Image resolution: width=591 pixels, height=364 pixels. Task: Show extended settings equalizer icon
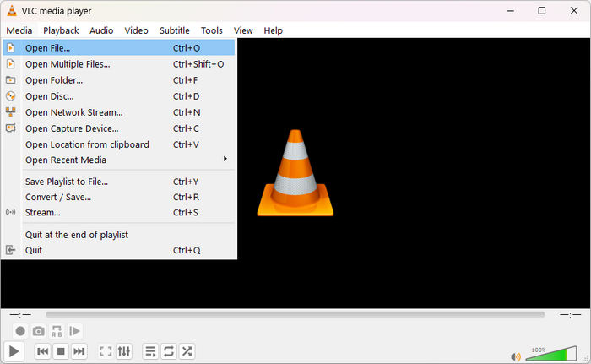[124, 351]
